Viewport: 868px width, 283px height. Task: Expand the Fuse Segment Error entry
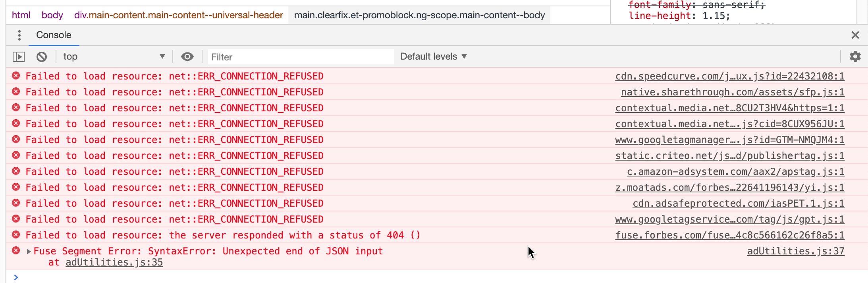[x=29, y=251]
